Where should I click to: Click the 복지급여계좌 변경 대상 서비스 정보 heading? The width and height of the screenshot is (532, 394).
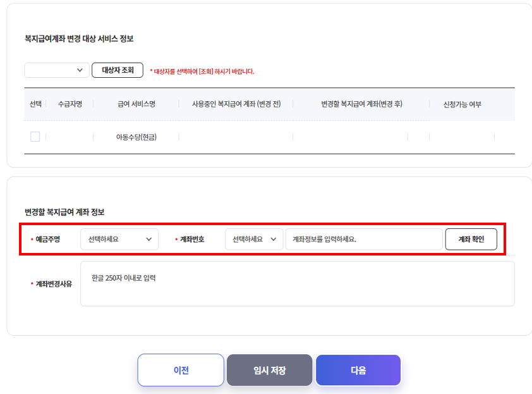tap(79, 39)
